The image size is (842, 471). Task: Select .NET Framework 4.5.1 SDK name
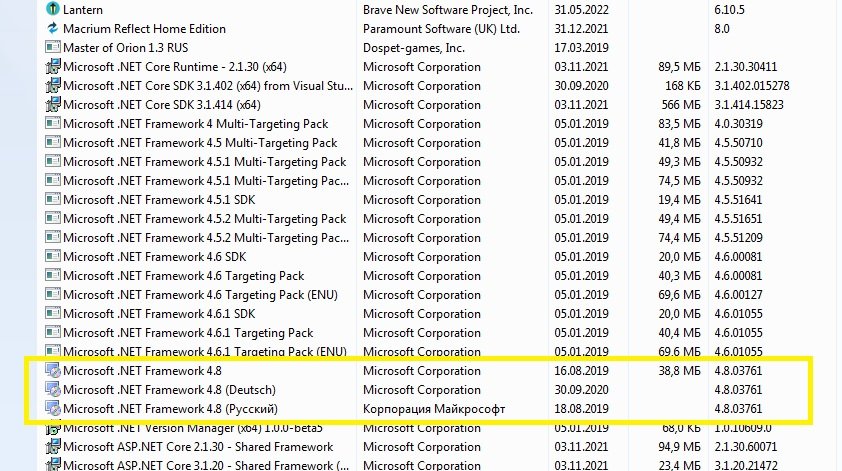tap(159, 200)
